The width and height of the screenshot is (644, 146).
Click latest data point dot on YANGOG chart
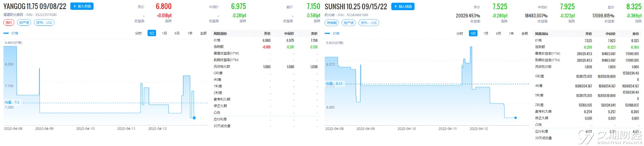pos(194,118)
